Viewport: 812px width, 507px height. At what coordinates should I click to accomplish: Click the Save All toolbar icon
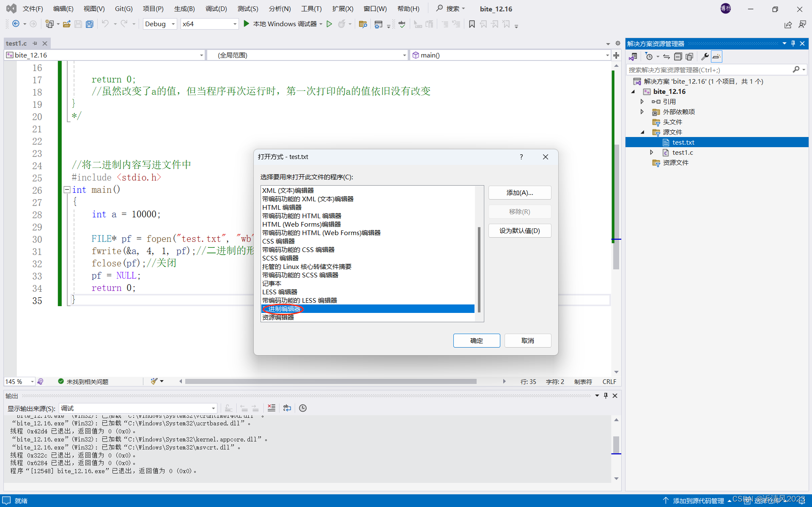[89, 24]
